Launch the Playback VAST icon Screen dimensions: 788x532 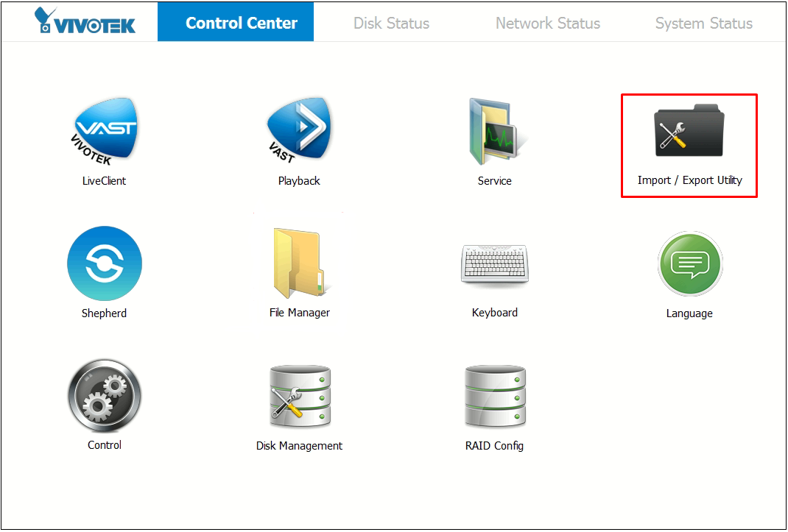[299, 132]
